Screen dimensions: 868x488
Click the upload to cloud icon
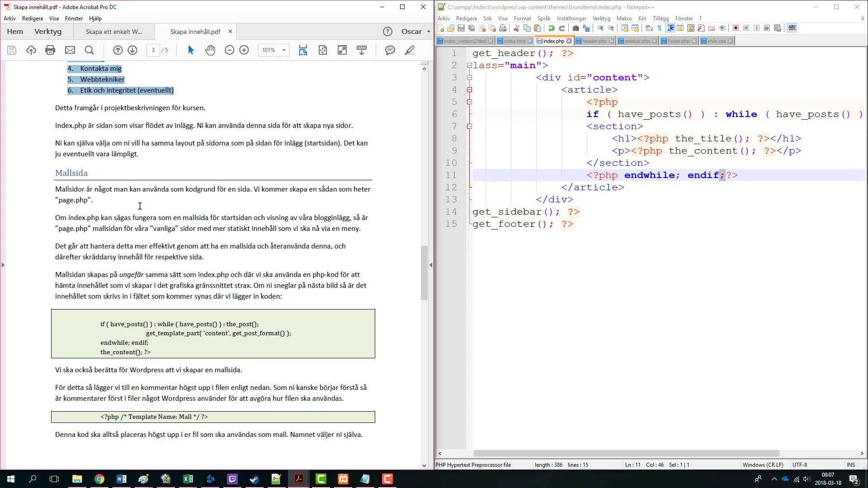click(x=31, y=50)
